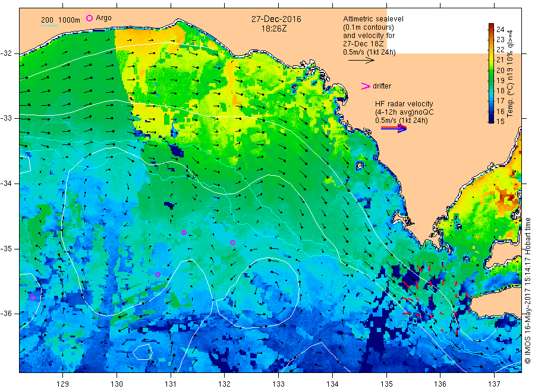The height and width of the screenshot is (392, 535).
Task: Click the red and blue HF radar arrow
Action: (394, 128)
